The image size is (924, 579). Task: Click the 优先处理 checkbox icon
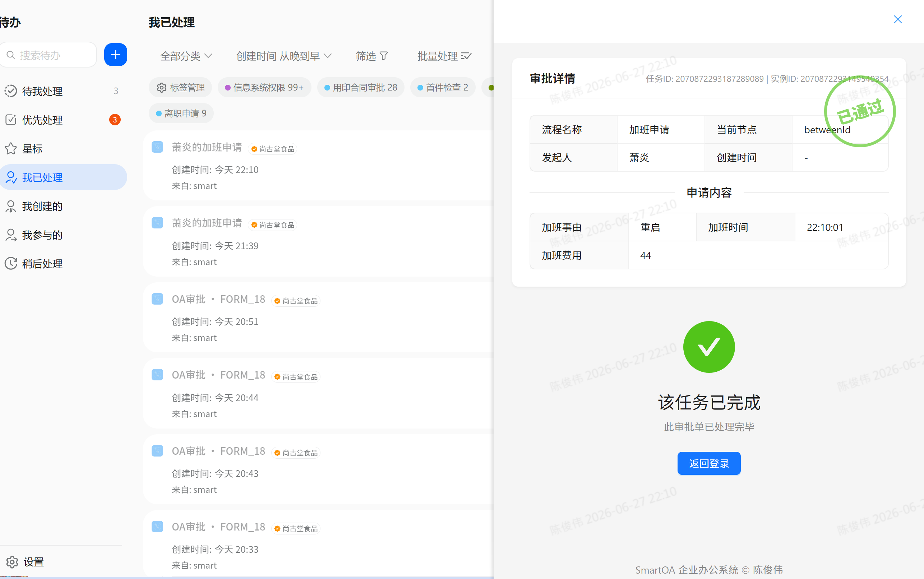click(x=11, y=120)
